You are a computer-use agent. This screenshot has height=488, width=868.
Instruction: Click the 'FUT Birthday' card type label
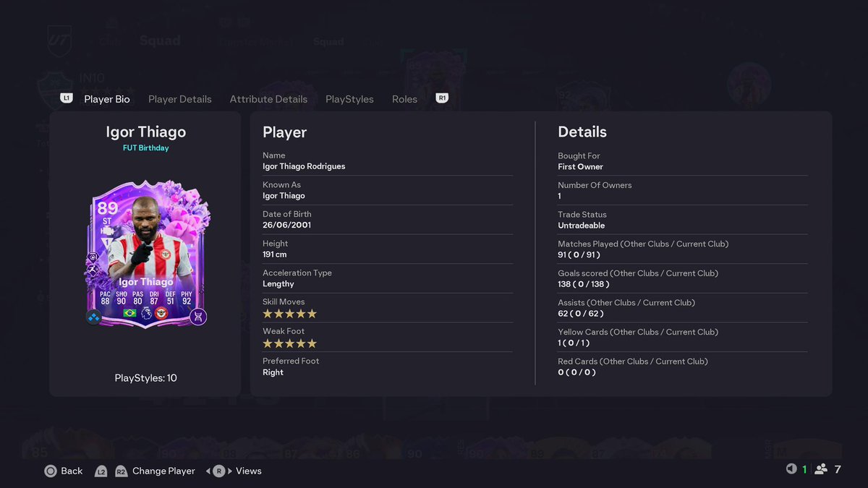coord(145,147)
